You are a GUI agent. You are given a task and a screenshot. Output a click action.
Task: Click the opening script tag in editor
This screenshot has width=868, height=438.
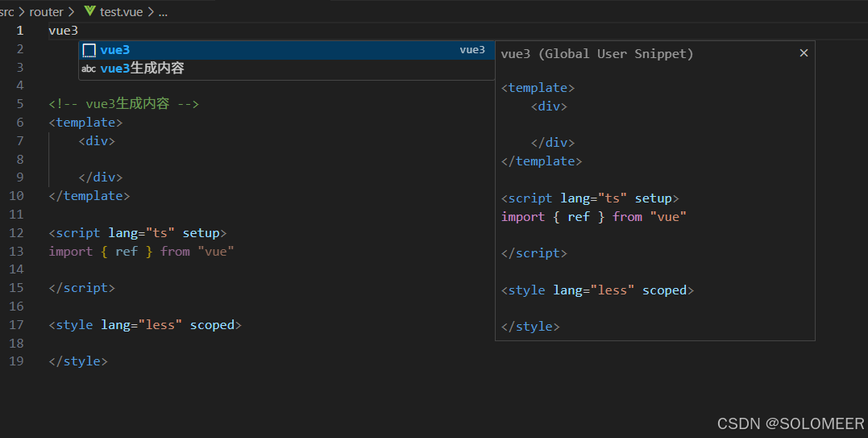137,233
